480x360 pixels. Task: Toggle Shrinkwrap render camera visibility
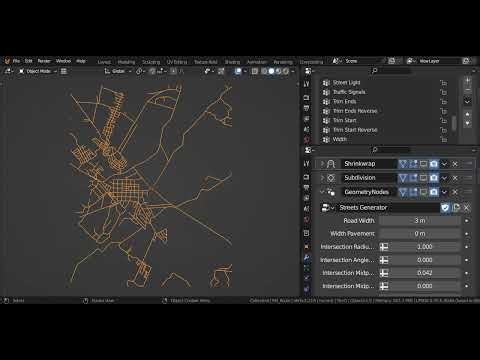[434, 164]
